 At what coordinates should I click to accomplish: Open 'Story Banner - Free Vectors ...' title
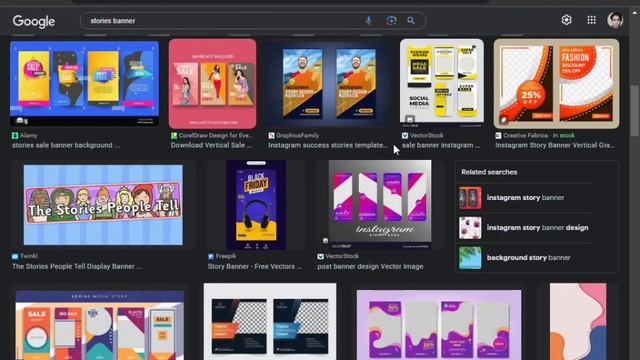(x=255, y=266)
